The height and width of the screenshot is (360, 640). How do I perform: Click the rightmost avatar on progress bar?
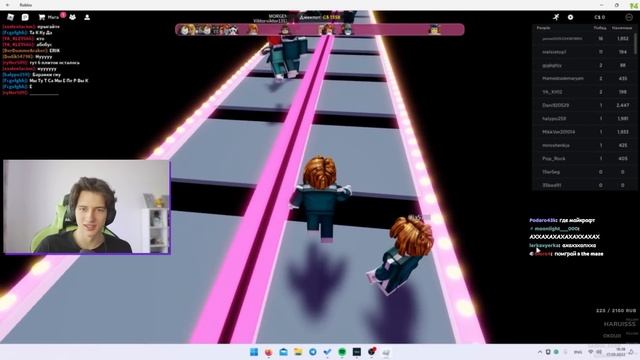point(434,29)
